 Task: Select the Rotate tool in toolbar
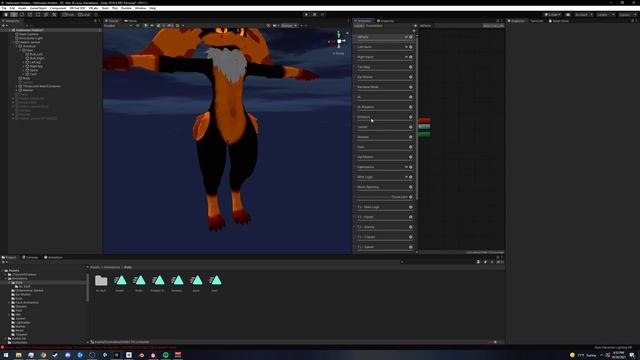coord(22,15)
